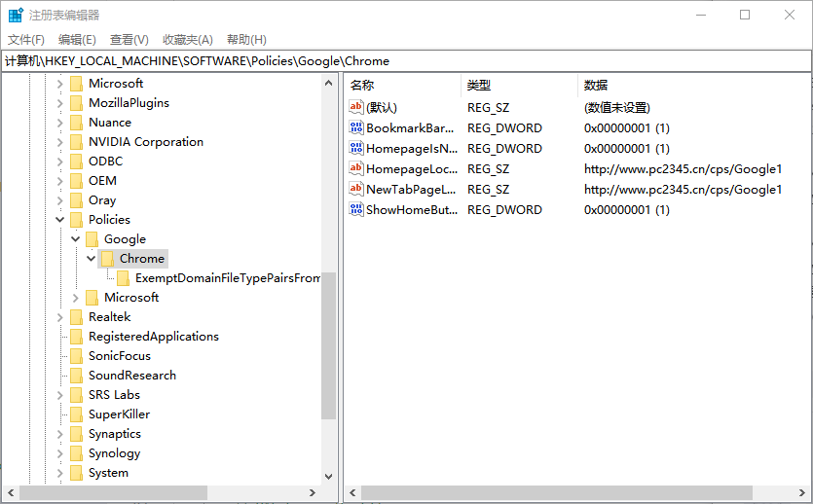Click the (数值未设置) data cell
813x504 pixels.
[x=617, y=107]
